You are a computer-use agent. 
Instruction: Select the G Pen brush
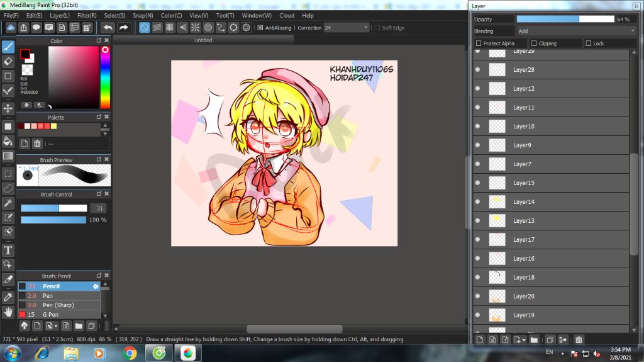pyautogui.click(x=58, y=314)
